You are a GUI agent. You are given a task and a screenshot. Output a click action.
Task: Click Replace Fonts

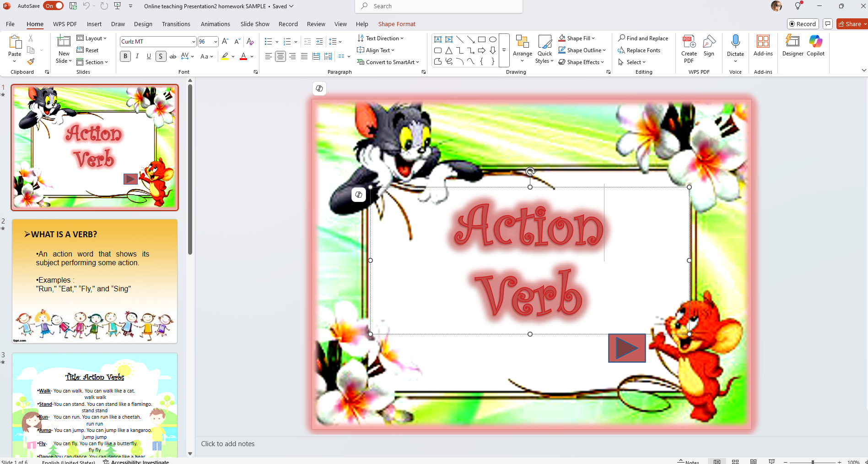639,50
